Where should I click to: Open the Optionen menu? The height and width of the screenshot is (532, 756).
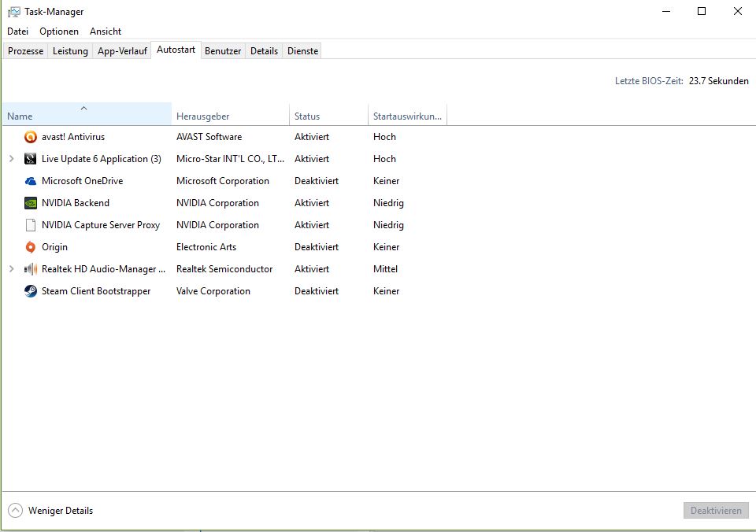point(59,31)
